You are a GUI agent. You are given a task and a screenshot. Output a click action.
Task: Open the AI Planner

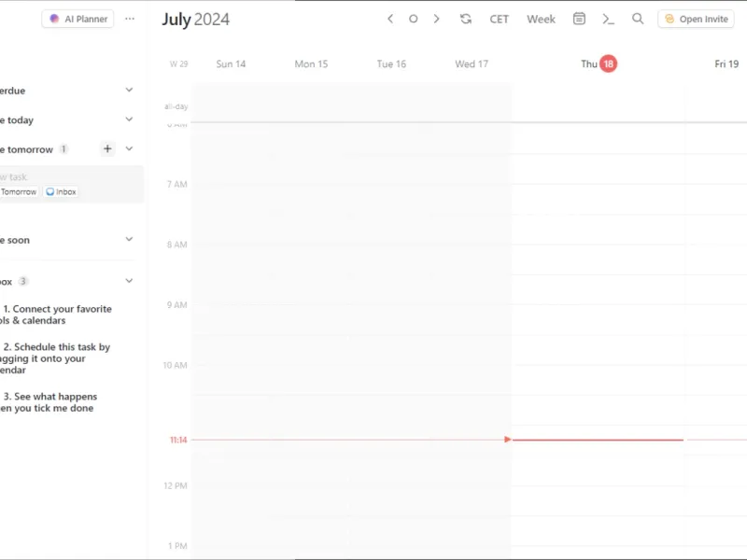pyautogui.click(x=78, y=19)
